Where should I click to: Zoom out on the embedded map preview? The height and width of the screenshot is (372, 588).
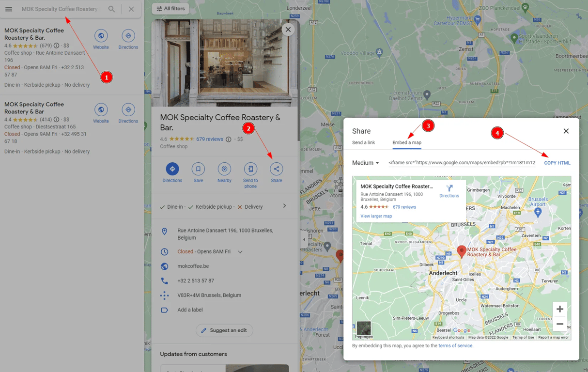[x=559, y=324]
